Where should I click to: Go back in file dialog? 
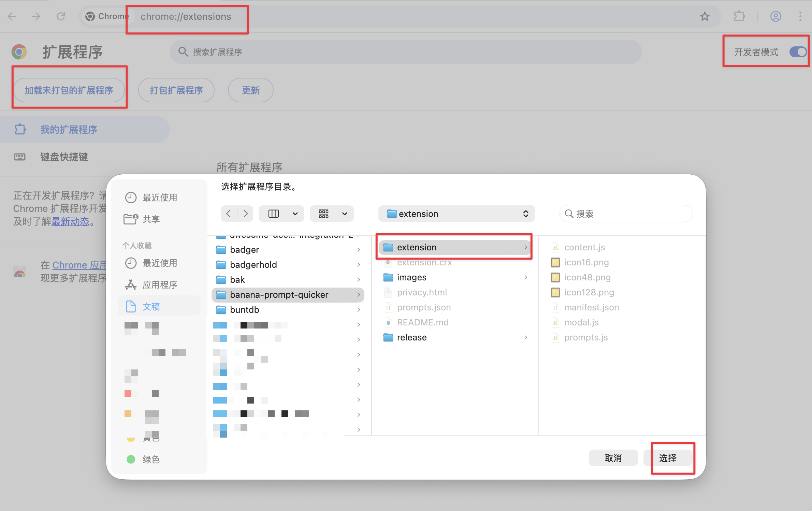pos(229,214)
